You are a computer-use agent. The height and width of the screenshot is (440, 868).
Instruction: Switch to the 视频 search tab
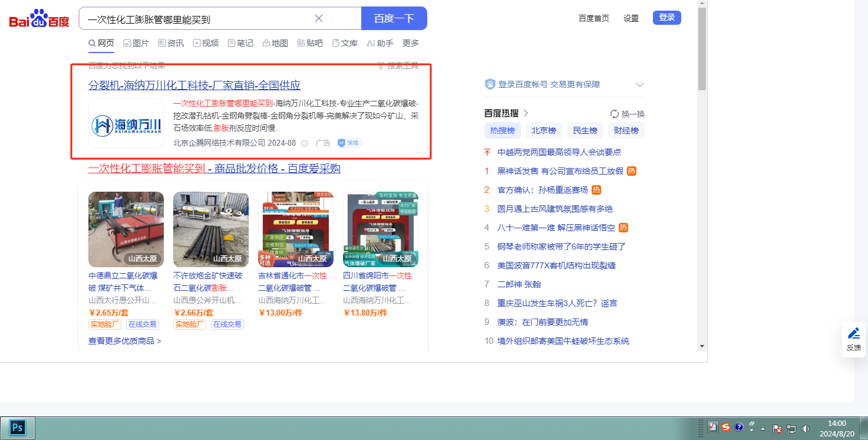tap(206, 43)
